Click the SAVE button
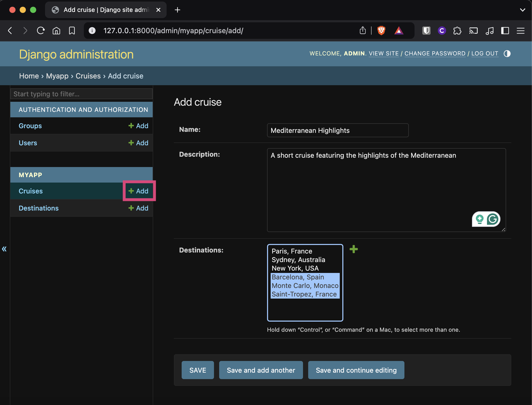This screenshot has width=532, height=405. (198, 370)
